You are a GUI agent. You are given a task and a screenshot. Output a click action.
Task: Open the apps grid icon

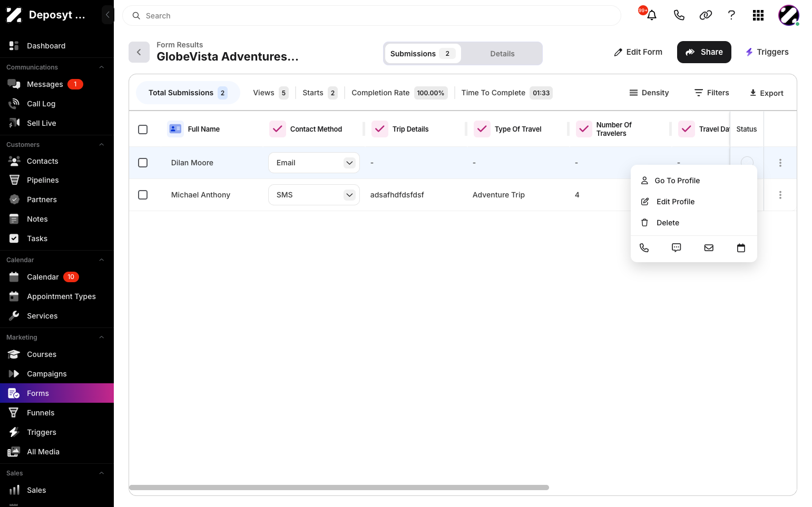point(758,15)
